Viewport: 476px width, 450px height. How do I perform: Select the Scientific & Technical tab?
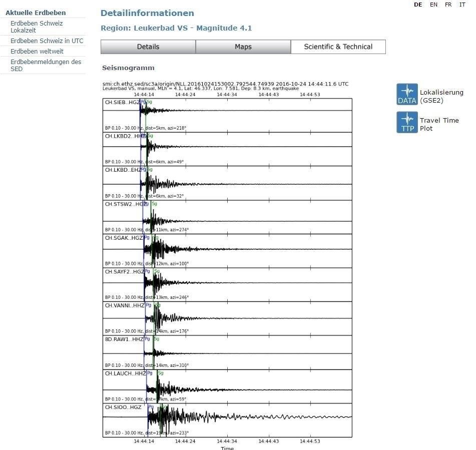tap(338, 47)
